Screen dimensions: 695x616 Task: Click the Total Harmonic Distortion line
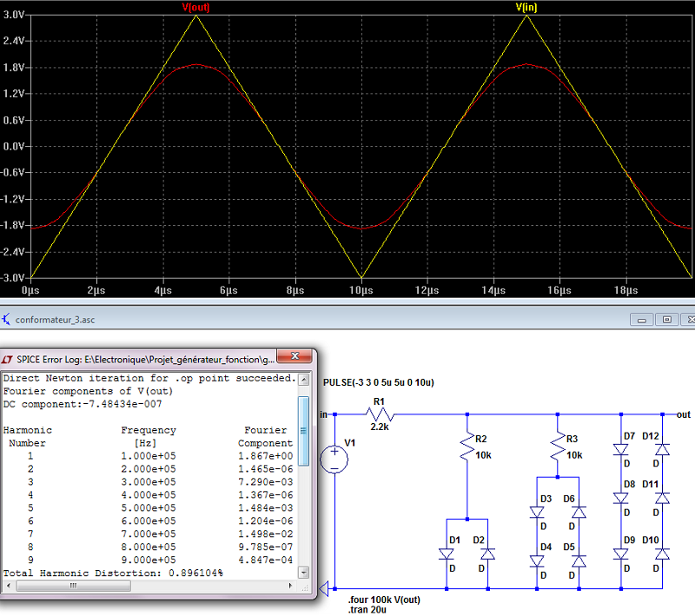(x=113, y=573)
